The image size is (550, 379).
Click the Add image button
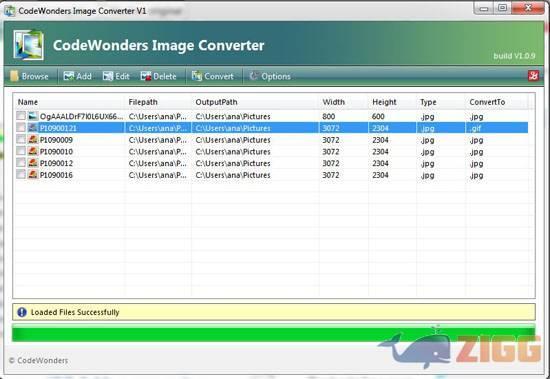pos(77,76)
